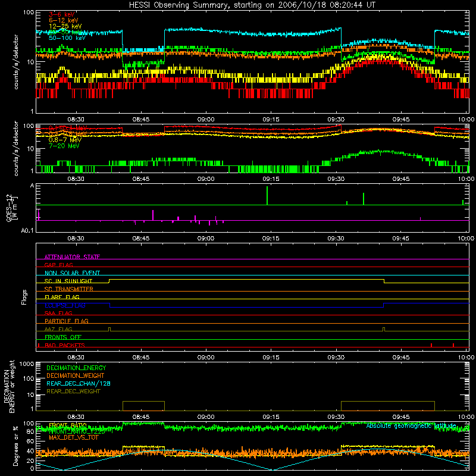Screen dimensions: 476x476
Task: Select the 12-25 keV legend label
Action: (65, 26)
